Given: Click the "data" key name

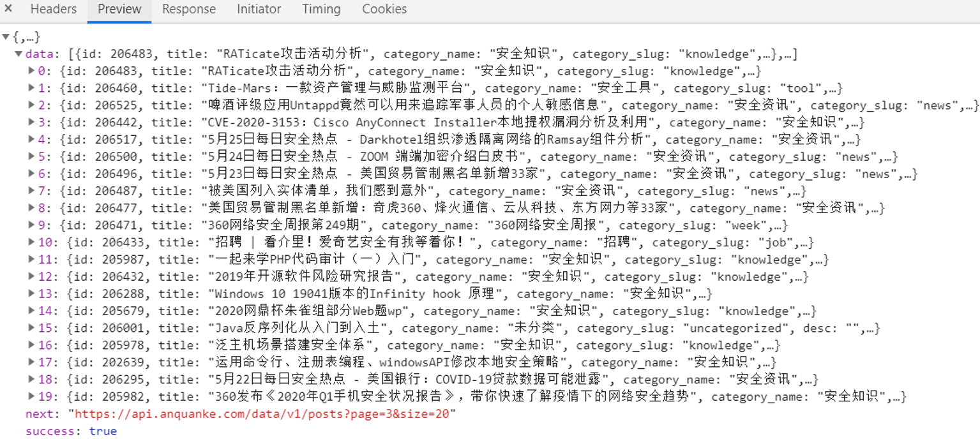Looking at the screenshot, I should click(x=39, y=54).
